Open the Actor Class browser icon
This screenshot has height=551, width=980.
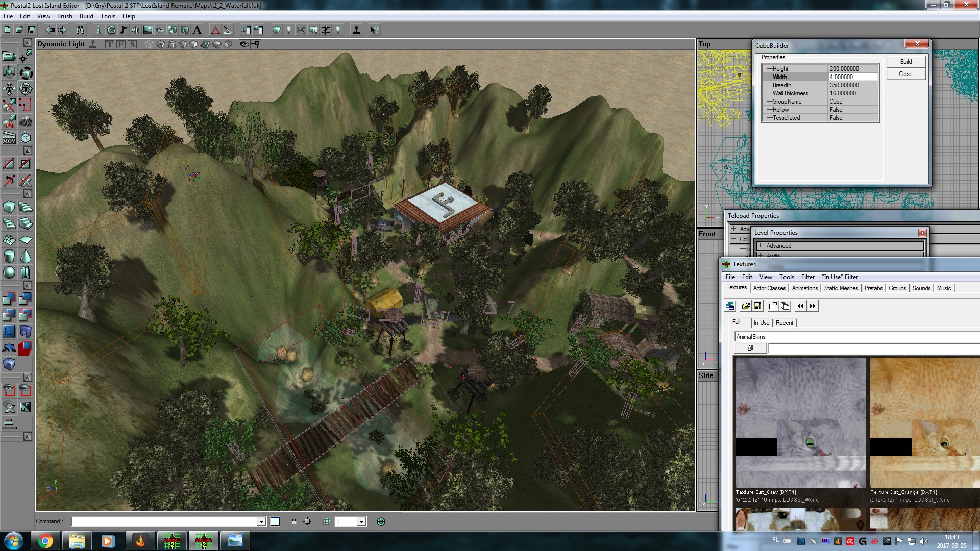tap(99, 30)
